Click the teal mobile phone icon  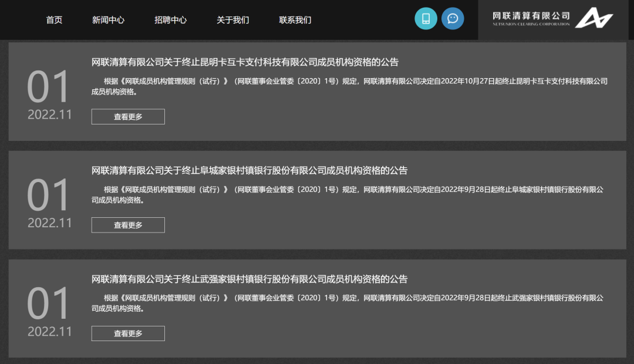(426, 19)
